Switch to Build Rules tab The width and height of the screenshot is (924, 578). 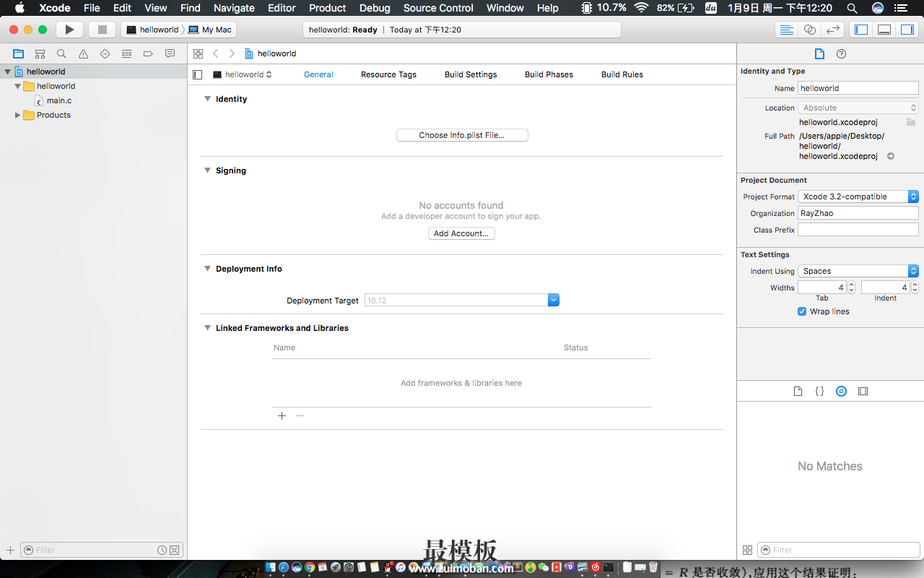pos(622,74)
